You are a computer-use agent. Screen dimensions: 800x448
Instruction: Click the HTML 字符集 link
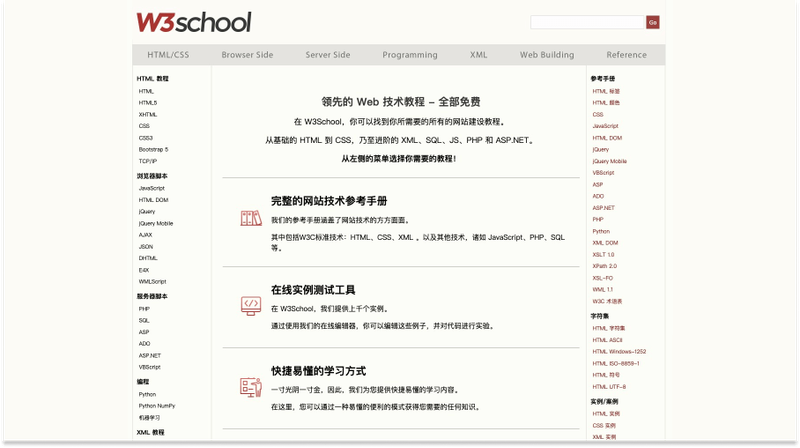(x=609, y=328)
